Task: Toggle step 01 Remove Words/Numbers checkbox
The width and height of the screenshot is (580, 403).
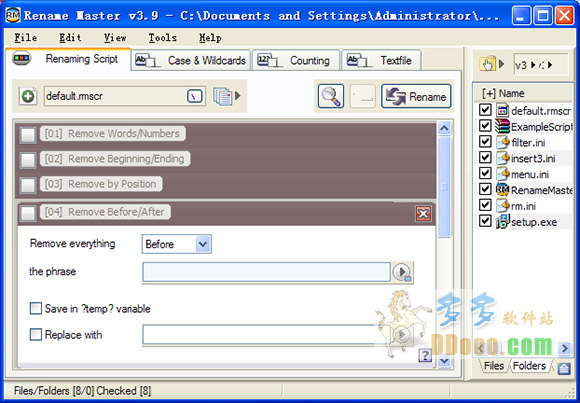Action: (28, 135)
